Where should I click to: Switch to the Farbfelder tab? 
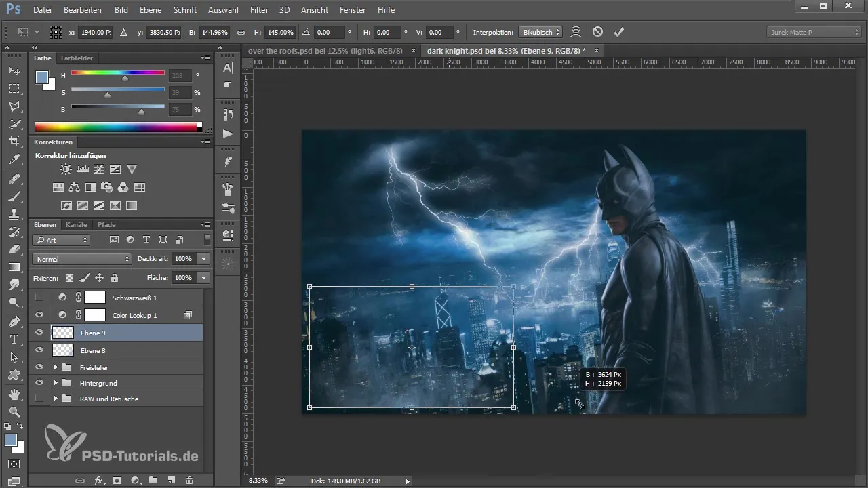pos(77,58)
